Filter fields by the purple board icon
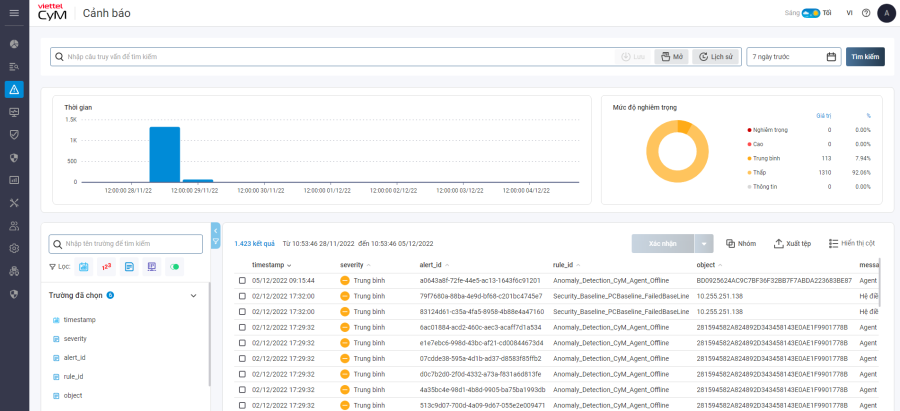Viewport: 900px width, 411px height. [152, 266]
